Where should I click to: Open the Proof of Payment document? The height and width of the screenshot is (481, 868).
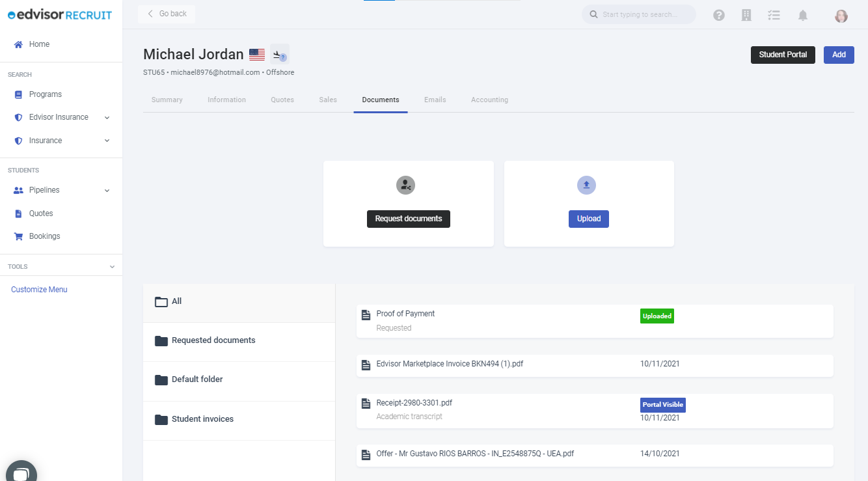[x=595, y=321]
